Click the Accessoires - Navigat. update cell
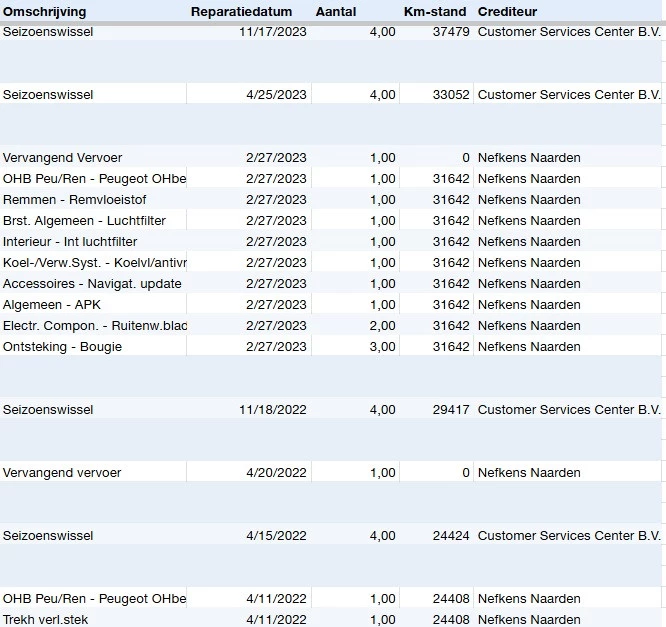This screenshot has width=666, height=627. click(92, 284)
